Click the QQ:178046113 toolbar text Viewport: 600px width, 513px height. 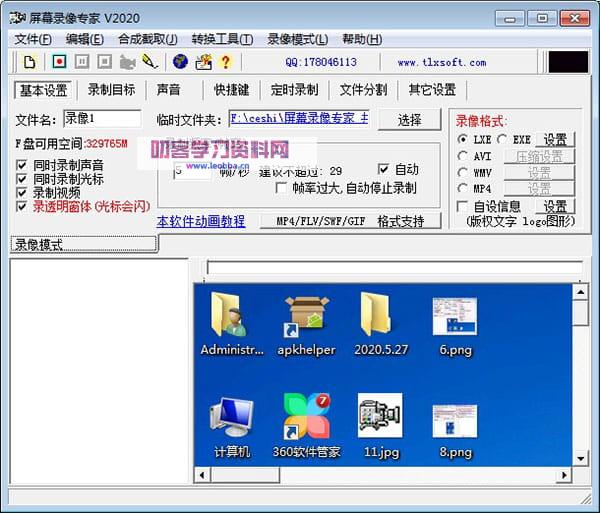click(x=321, y=62)
